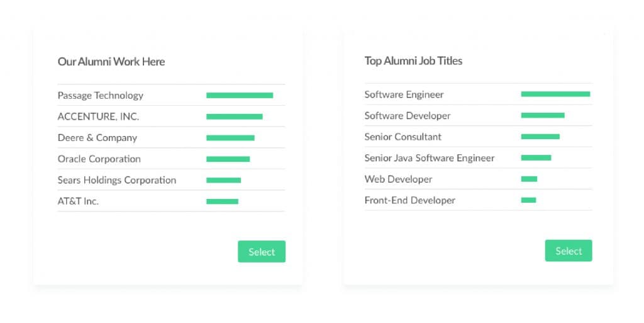Click the AT&T Inc. company row
The image size is (644, 323).
click(x=78, y=201)
